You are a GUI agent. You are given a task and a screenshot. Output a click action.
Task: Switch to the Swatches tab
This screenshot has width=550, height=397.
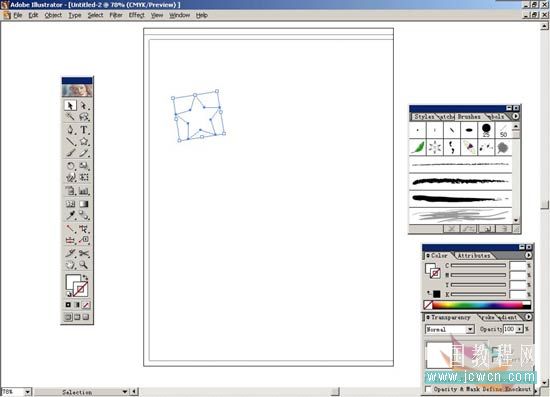coord(447,116)
